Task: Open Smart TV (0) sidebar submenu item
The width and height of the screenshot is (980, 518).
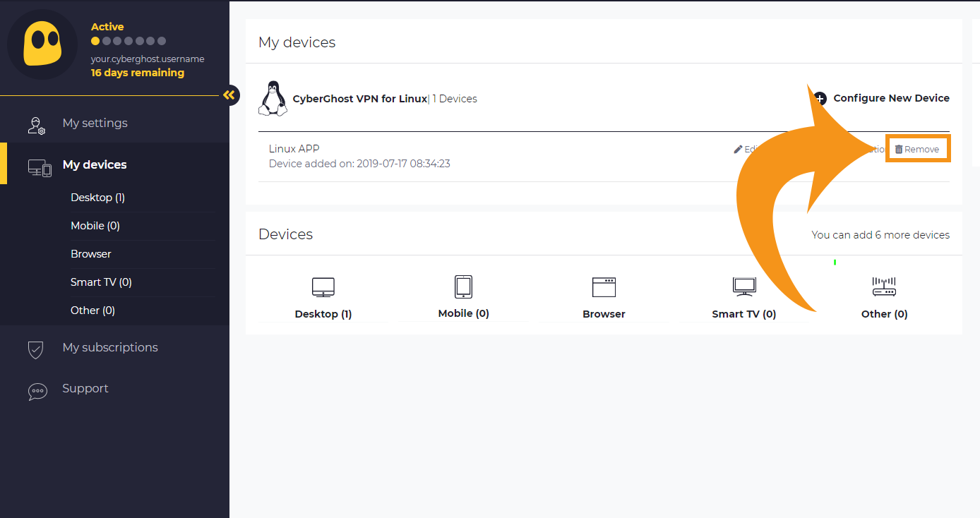Action: 101,282
